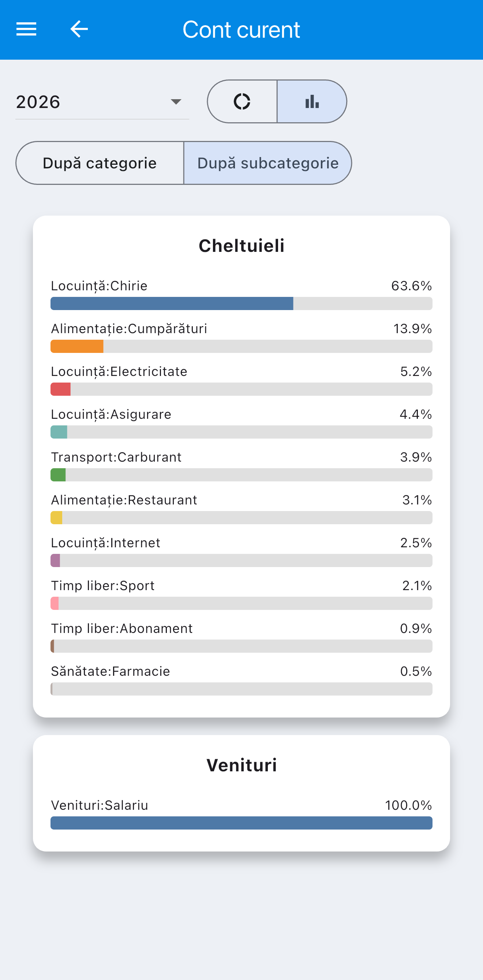Click the Timp liber:Abonament label
Viewport: 483px width, 980px height.
pos(122,629)
